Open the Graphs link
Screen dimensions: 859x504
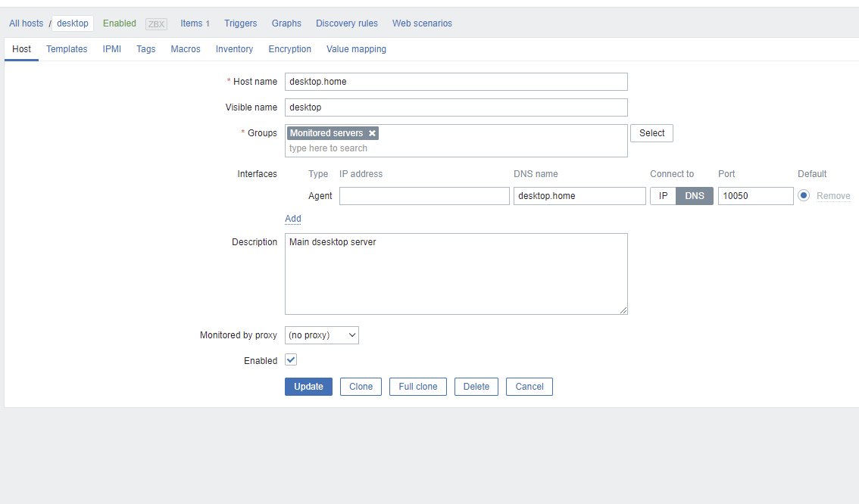pos(286,23)
